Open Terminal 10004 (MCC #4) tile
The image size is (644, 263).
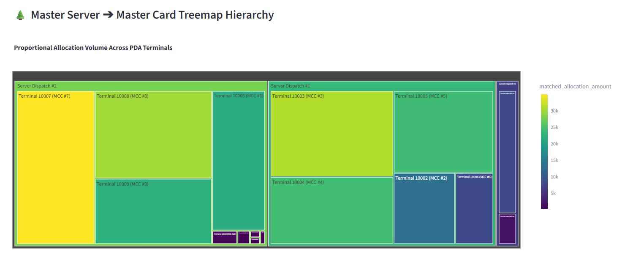[x=332, y=211]
